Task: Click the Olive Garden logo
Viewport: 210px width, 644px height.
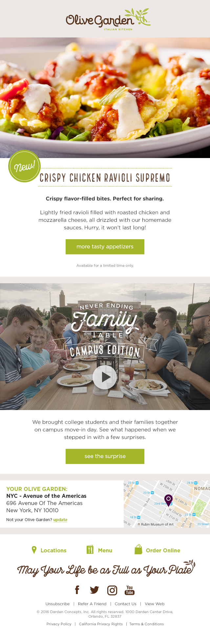Action: tap(108, 19)
